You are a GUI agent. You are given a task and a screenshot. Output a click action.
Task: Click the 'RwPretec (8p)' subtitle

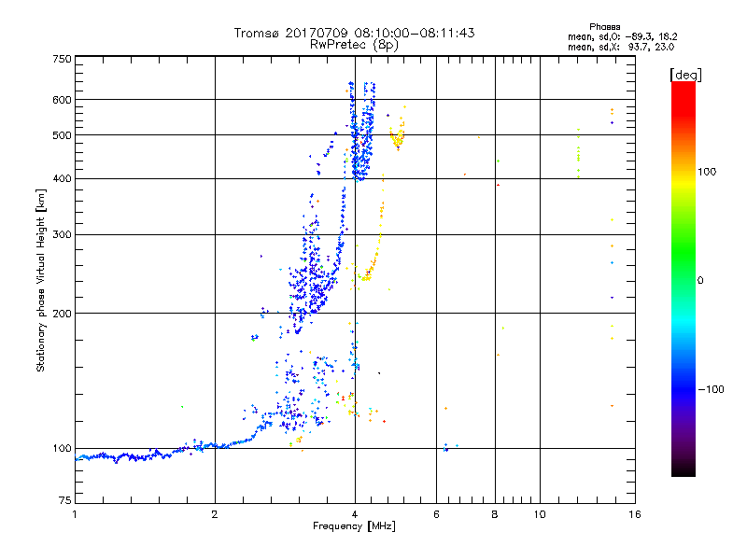click(354, 45)
